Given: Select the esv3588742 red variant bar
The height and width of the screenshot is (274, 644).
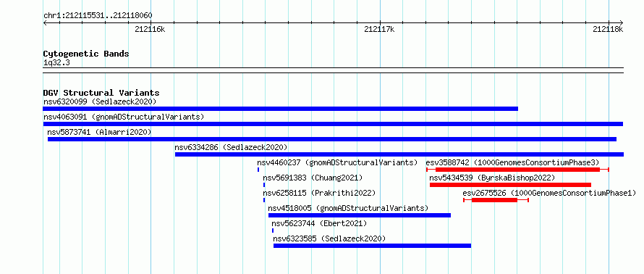Looking at the screenshot, I should coord(517,170).
